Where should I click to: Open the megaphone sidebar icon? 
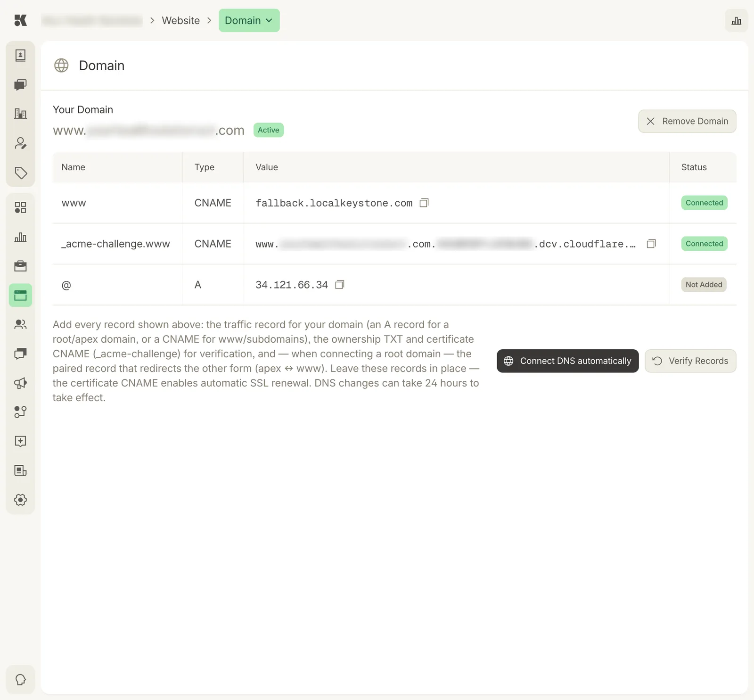(20, 383)
